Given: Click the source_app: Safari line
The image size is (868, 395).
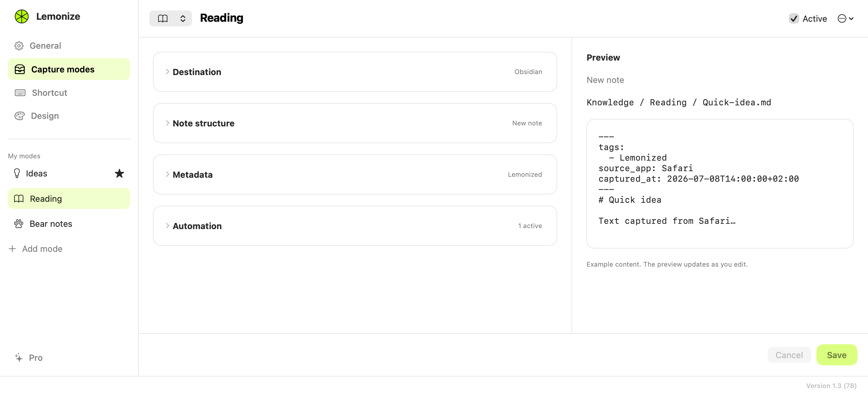Looking at the screenshot, I should pos(645,168).
